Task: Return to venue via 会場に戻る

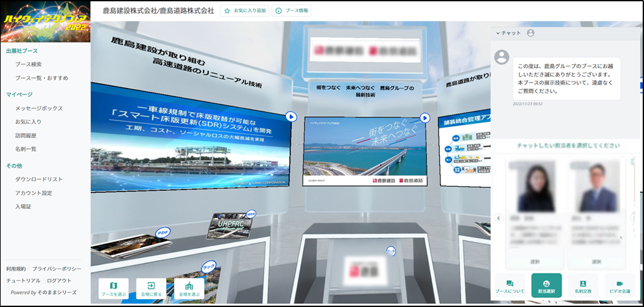Action: [x=151, y=289]
